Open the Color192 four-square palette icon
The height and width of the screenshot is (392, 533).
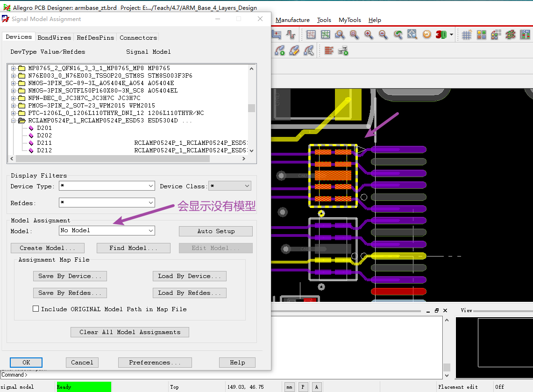click(481, 34)
